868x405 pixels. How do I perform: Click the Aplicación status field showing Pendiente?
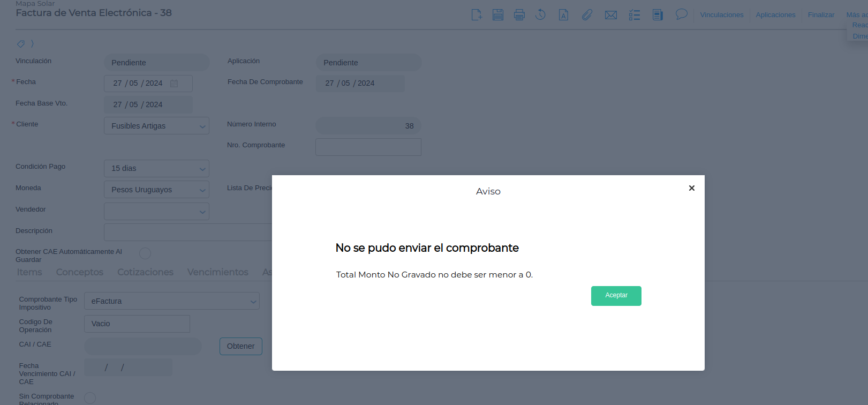click(x=369, y=63)
